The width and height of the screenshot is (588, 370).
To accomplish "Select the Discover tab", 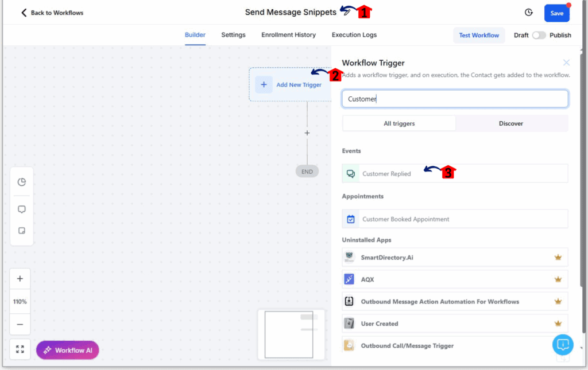I will [x=510, y=123].
